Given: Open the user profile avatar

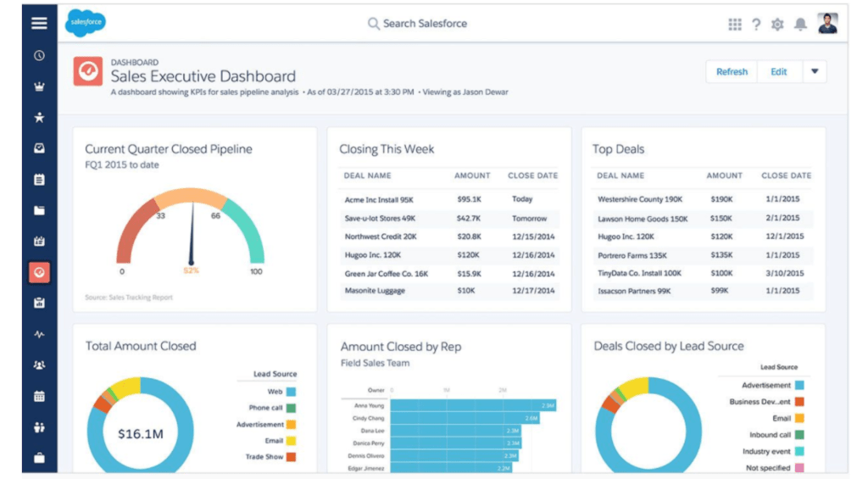Looking at the screenshot, I should click(x=827, y=23).
